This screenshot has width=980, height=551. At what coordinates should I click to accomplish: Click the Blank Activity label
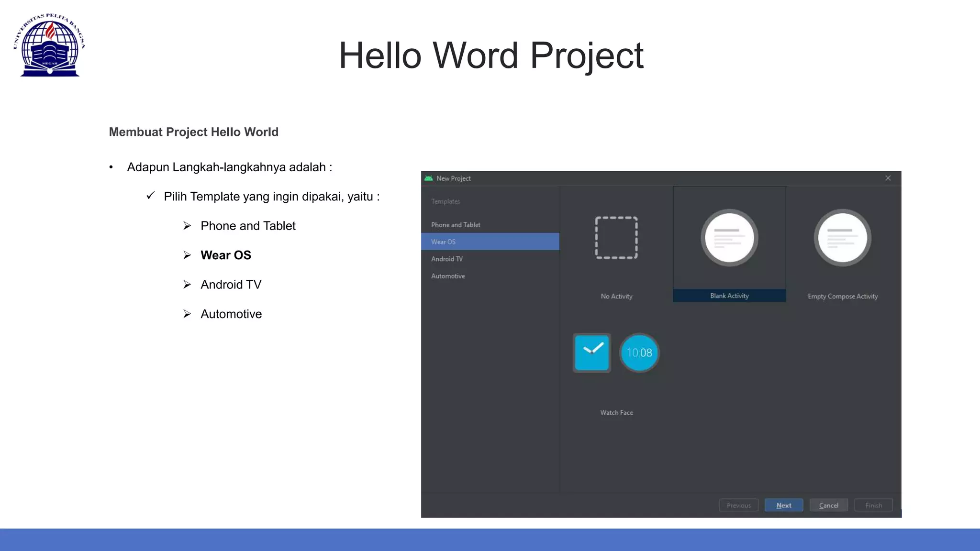tap(729, 296)
